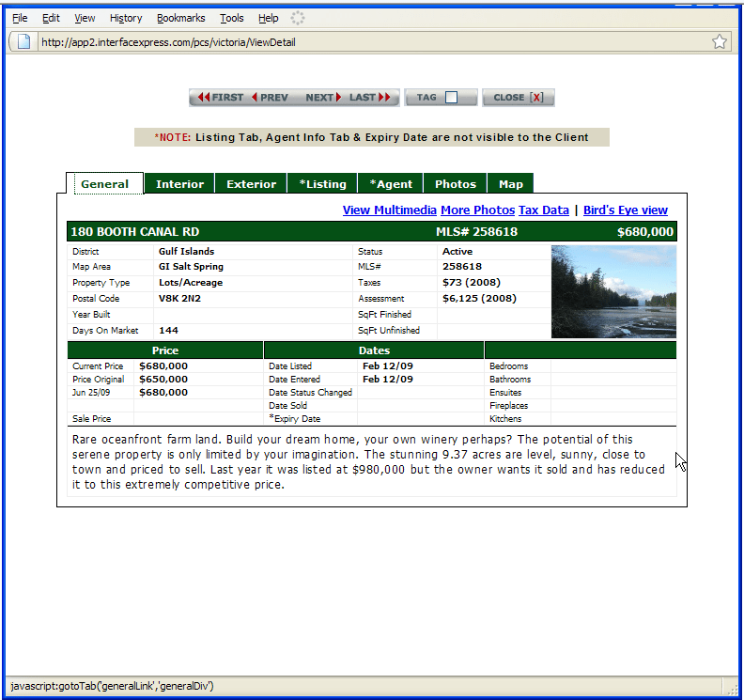Open the View Multimedia link
The width and height of the screenshot is (744, 700).
(x=390, y=210)
